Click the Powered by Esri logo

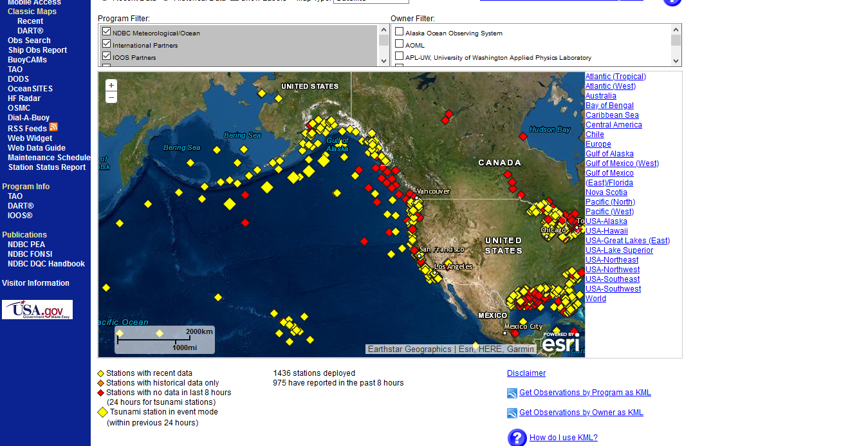tap(560, 342)
